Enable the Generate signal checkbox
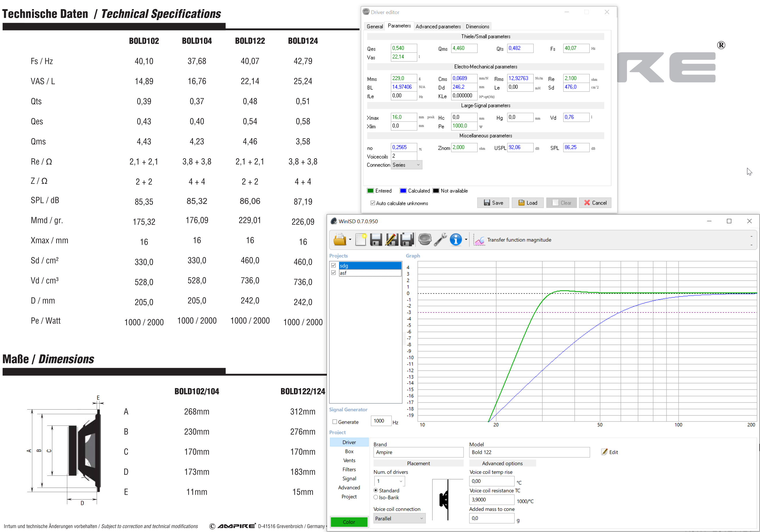 point(335,422)
